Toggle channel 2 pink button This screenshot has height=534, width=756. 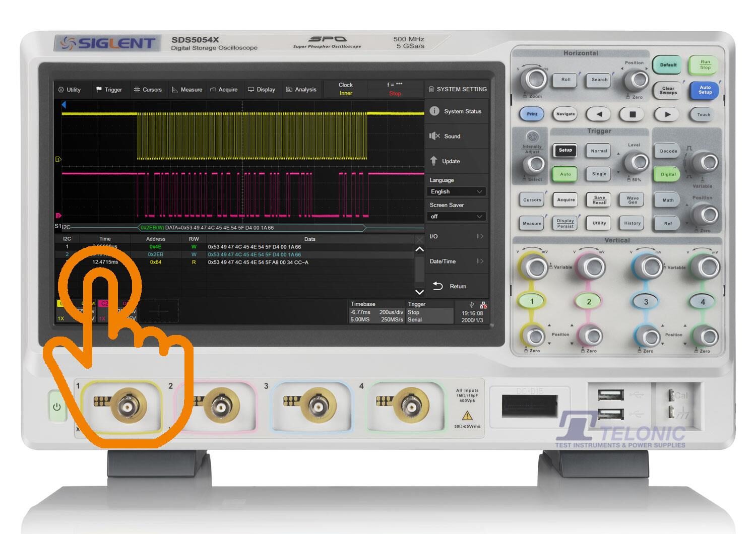[589, 301]
